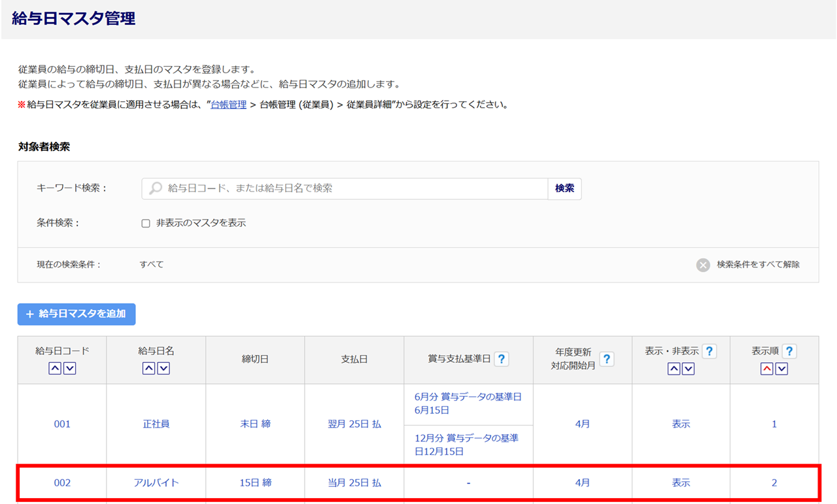This screenshot has width=837, height=504.
Task: Sort 給与日コード column descending
Action: pyautogui.click(x=69, y=369)
